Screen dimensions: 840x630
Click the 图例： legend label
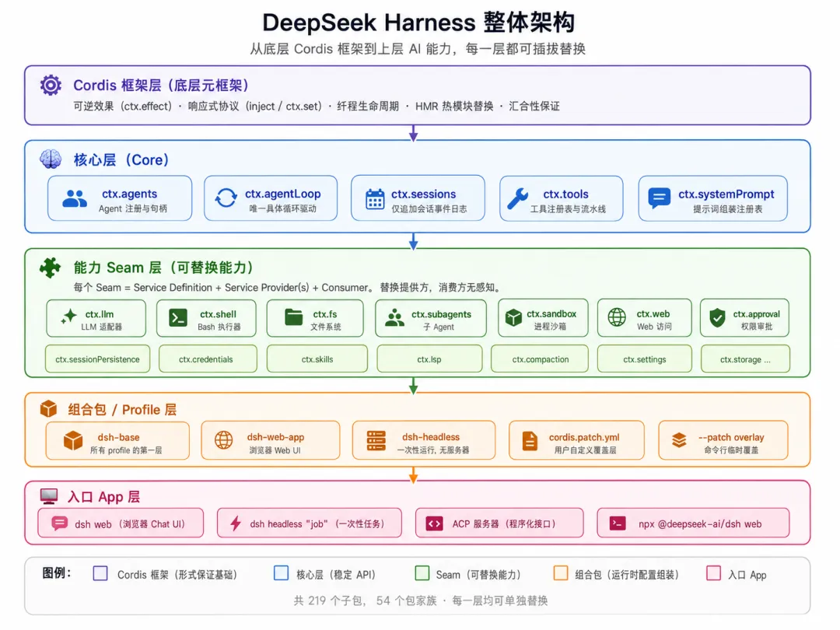(x=57, y=573)
